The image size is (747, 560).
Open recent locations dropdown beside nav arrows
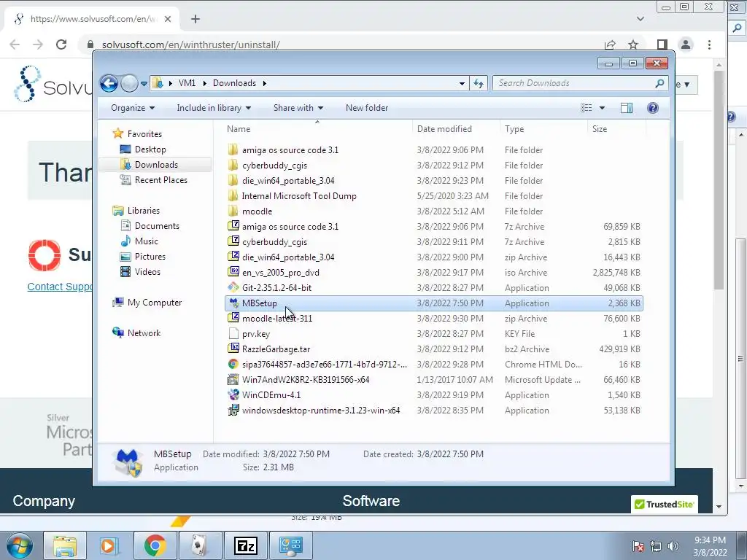coord(144,84)
